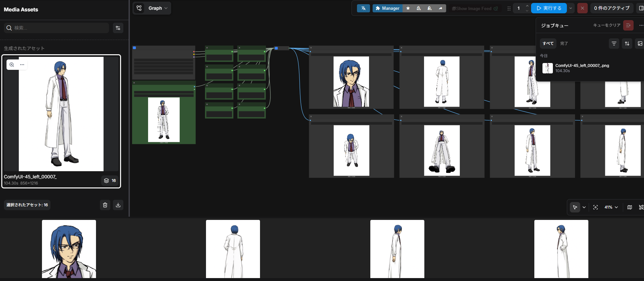Click the sort order icon in job queue
Viewport: 644px width, 281px height.
click(627, 44)
